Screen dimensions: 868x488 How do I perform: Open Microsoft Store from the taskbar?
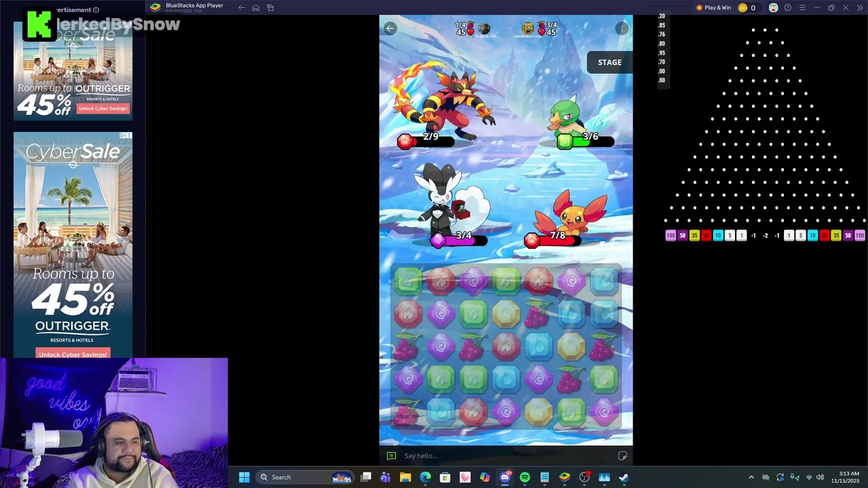tap(445, 477)
